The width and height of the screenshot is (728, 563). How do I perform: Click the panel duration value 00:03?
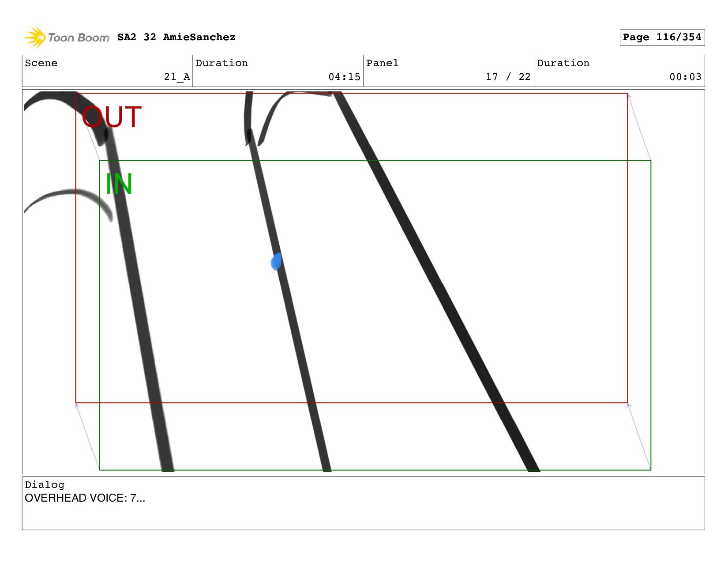(686, 77)
